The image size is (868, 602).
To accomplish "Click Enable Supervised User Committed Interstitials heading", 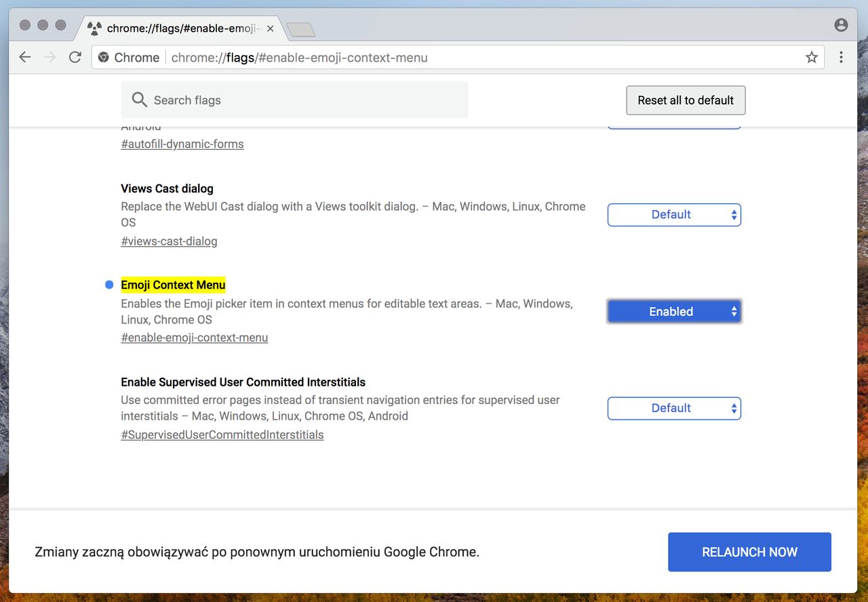I will 243,382.
